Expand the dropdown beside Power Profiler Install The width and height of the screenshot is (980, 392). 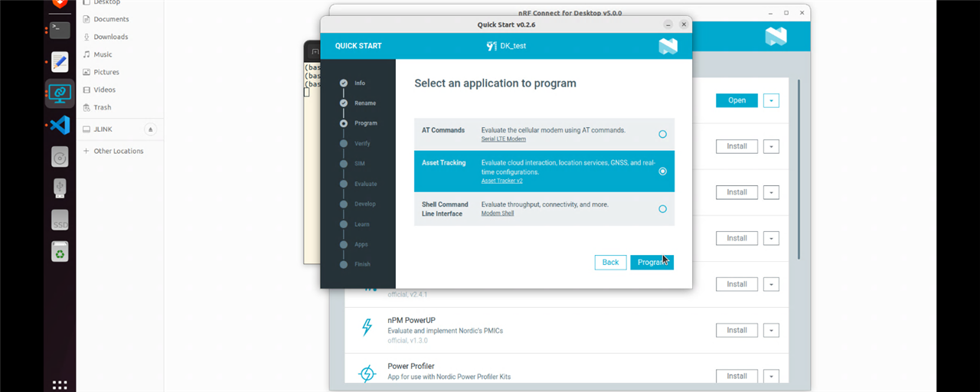(771, 376)
